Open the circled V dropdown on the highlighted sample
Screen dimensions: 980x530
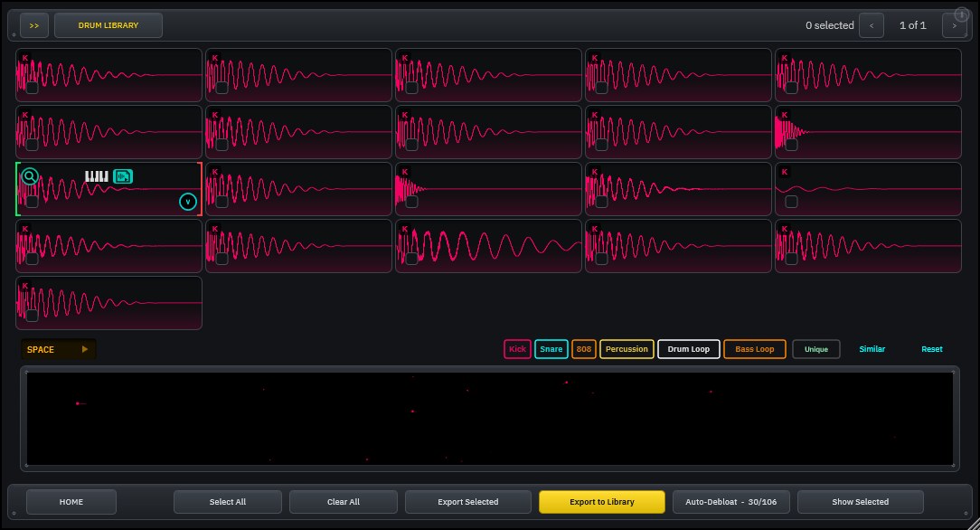(x=187, y=202)
